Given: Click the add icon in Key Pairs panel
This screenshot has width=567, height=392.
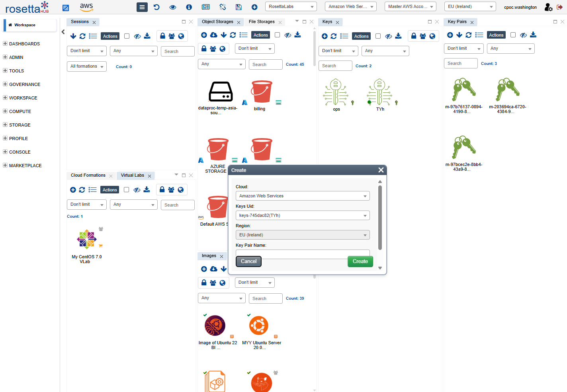Looking at the screenshot, I should pos(450,35).
